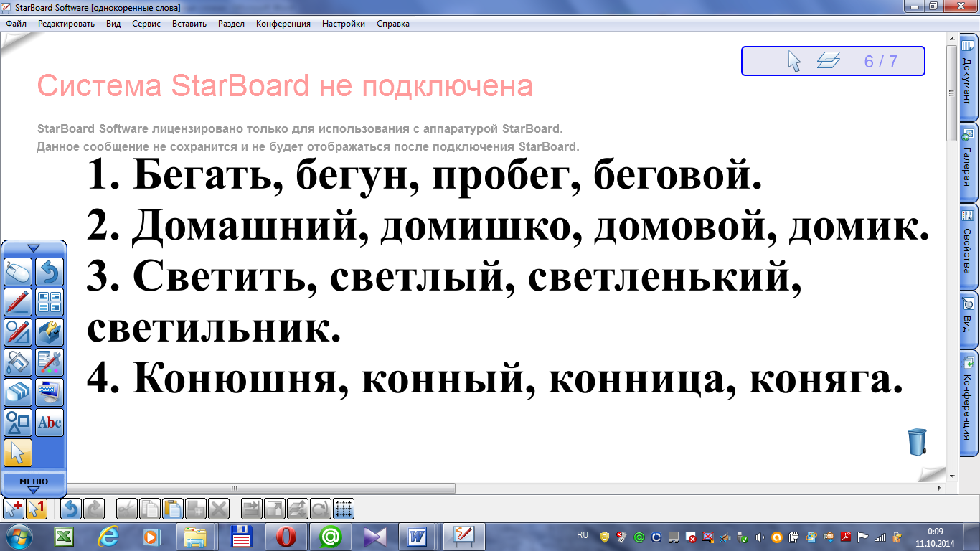
Task: Open the МЕНЮ dropdown on floating toolbar
Action: click(x=34, y=484)
